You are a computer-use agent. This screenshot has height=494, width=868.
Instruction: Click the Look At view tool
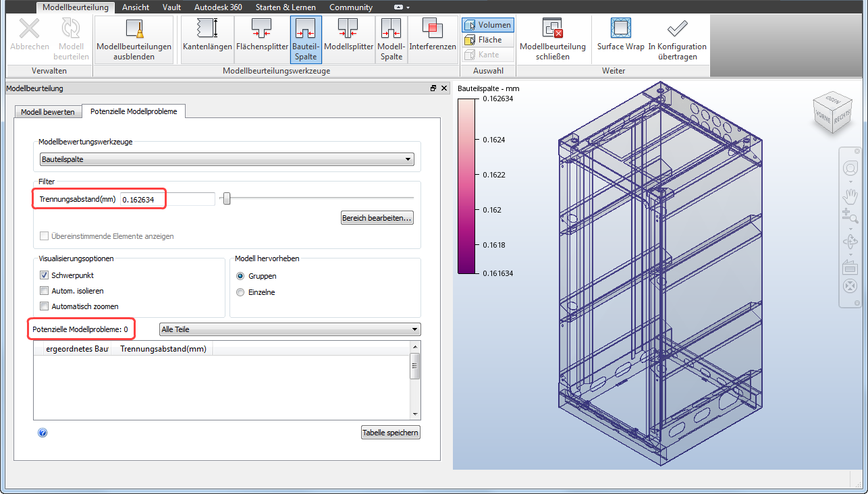(850, 266)
